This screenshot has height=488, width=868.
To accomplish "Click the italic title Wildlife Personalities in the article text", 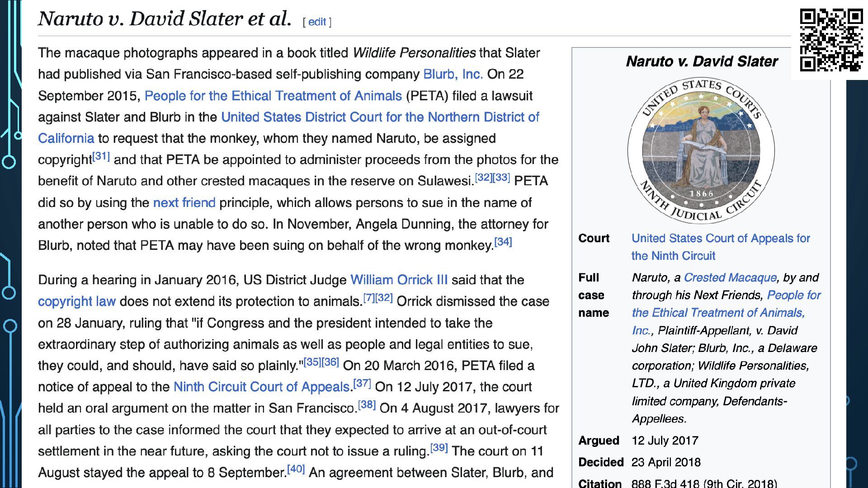I will coord(414,53).
